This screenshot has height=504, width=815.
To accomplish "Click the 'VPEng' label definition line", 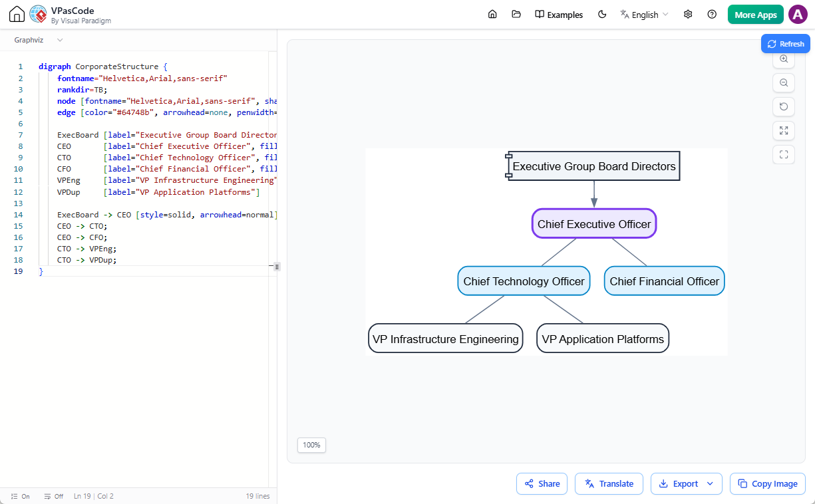I will coord(167,180).
